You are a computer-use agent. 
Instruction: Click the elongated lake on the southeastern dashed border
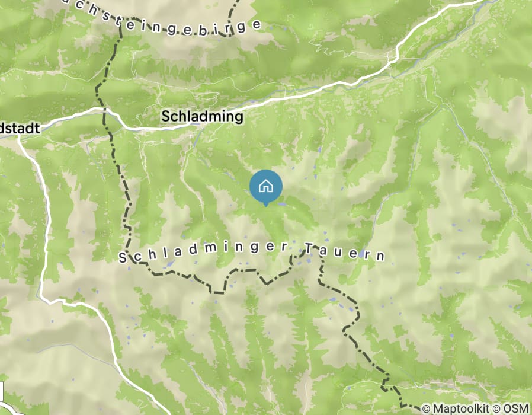(x=333, y=299)
